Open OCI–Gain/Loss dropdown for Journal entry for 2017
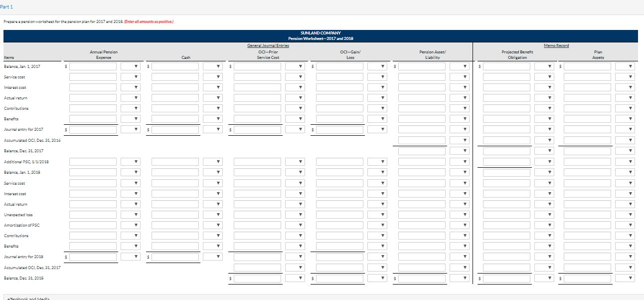 (x=376, y=130)
